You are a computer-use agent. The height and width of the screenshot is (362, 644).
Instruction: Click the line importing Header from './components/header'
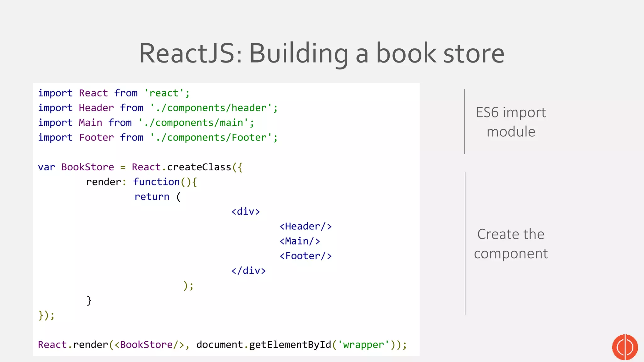coord(158,108)
